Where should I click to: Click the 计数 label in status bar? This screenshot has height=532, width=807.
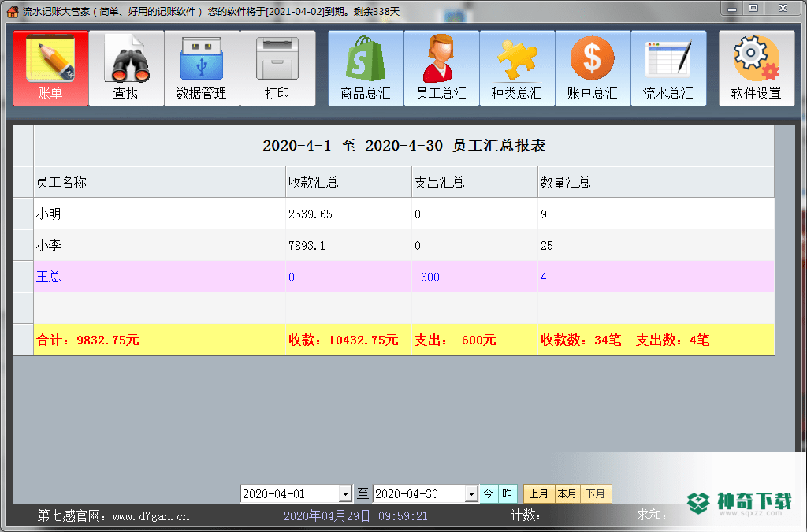(526, 515)
